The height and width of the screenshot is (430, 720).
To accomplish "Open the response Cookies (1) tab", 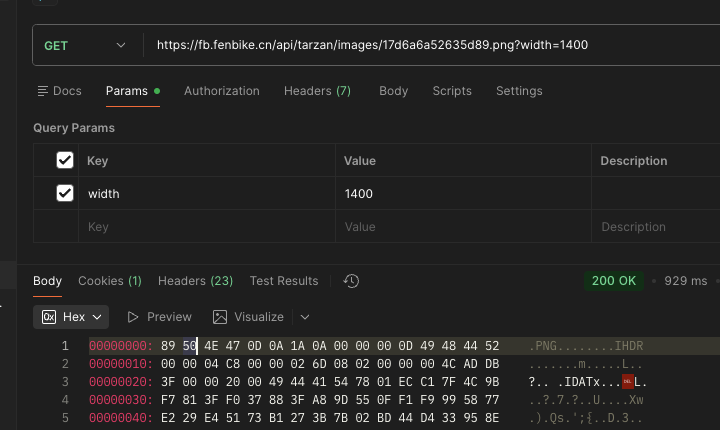I will click(x=110, y=281).
